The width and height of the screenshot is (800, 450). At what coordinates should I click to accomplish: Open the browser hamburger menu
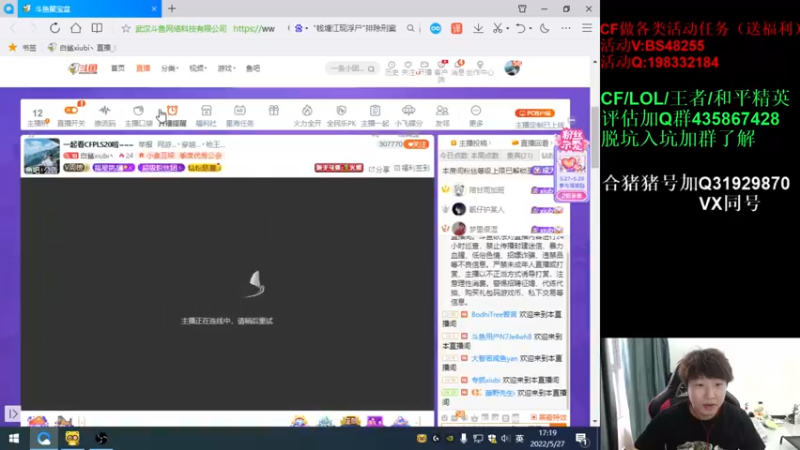tap(587, 29)
